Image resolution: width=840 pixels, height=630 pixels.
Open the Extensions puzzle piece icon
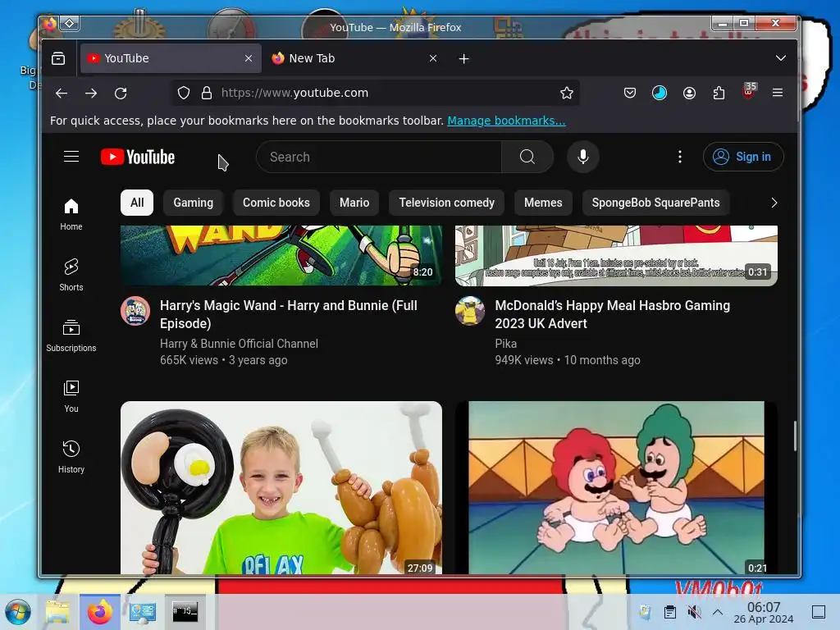719,94
